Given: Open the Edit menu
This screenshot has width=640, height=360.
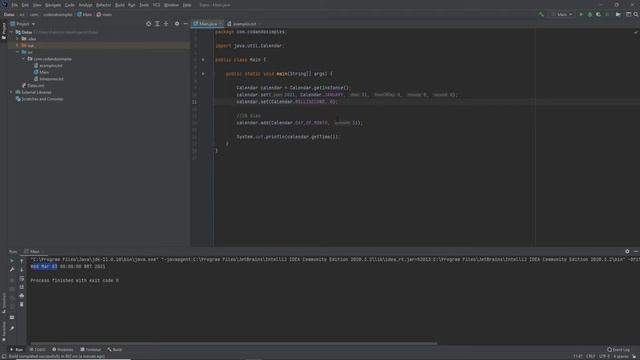Looking at the screenshot, I should coord(25,5).
